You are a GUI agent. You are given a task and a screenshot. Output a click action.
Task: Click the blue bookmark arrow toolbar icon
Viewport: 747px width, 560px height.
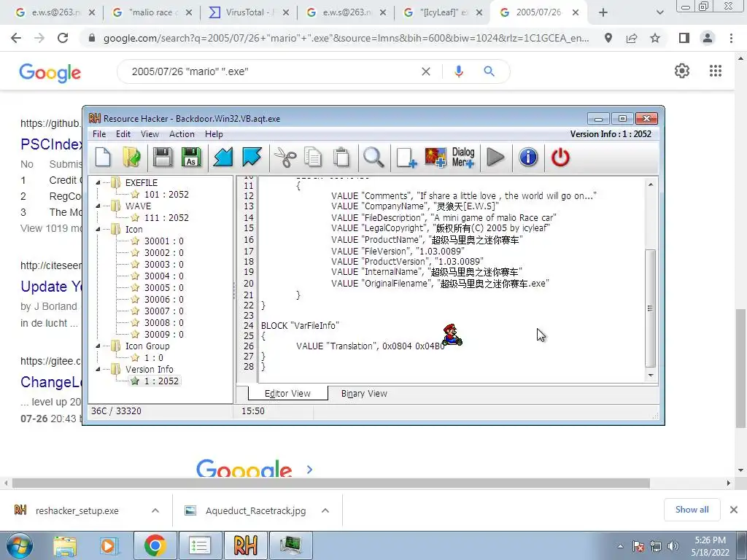[x=252, y=157]
